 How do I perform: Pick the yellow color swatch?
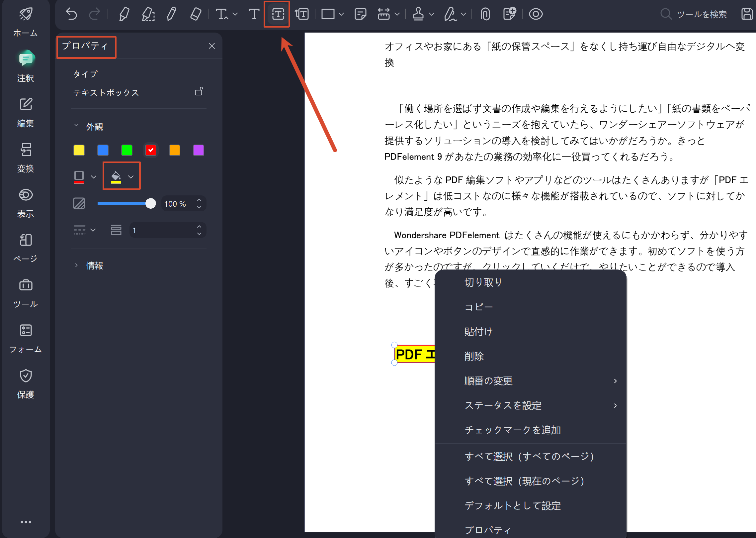click(79, 150)
